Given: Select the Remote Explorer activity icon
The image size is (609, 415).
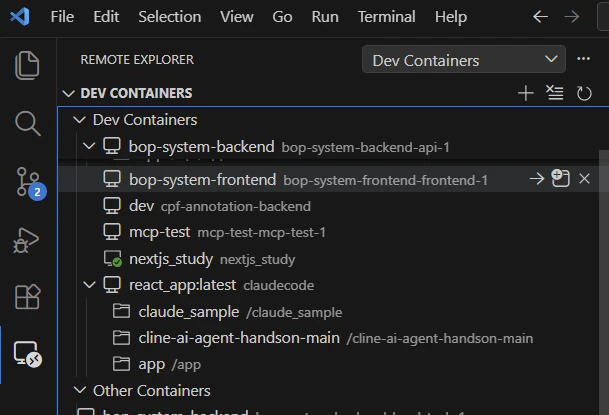Looking at the screenshot, I should coord(27,354).
